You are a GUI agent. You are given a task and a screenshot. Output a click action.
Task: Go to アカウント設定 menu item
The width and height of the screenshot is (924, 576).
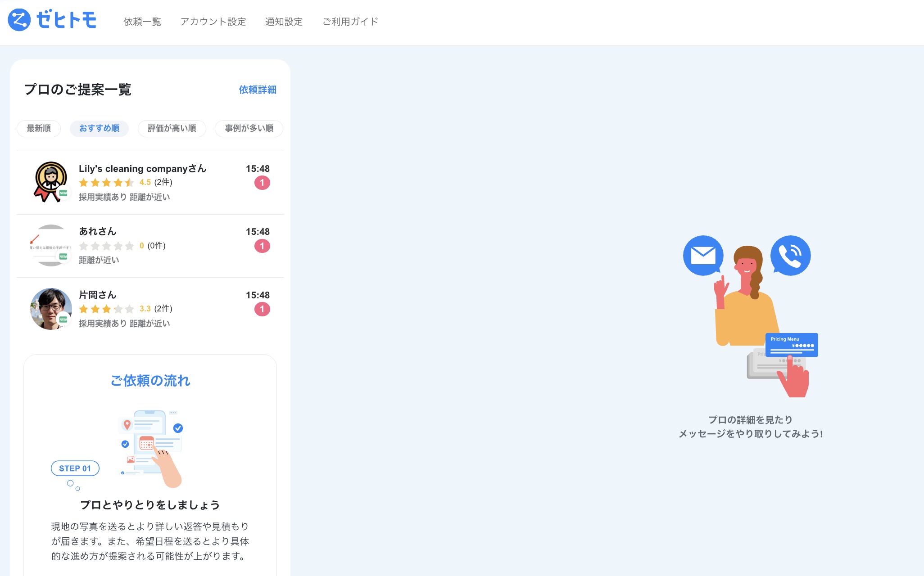pyautogui.click(x=213, y=22)
